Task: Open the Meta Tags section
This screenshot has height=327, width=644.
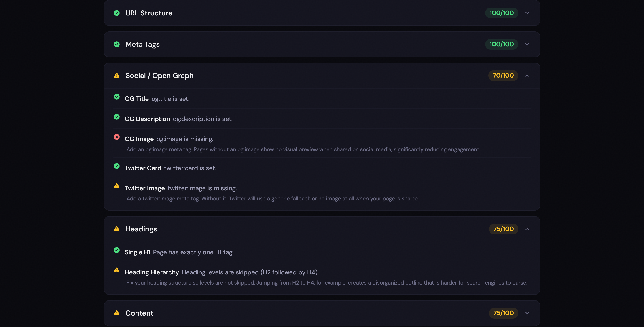Action: pyautogui.click(x=527, y=44)
